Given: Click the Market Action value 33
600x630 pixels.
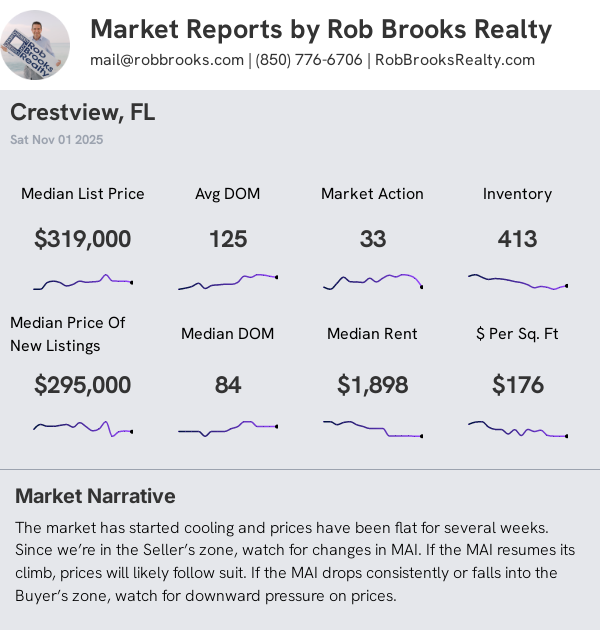Looking at the screenshot, I should click(x=373, y=239).
